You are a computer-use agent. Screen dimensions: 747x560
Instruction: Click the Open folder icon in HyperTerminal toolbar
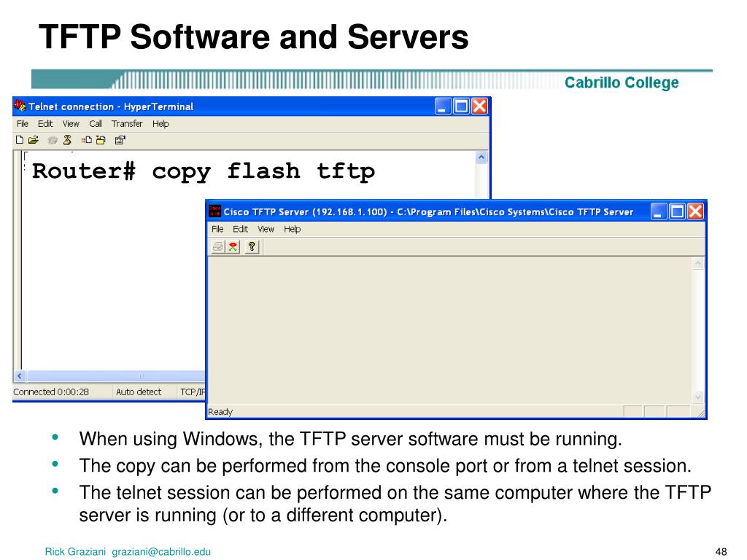pos(34,140)
